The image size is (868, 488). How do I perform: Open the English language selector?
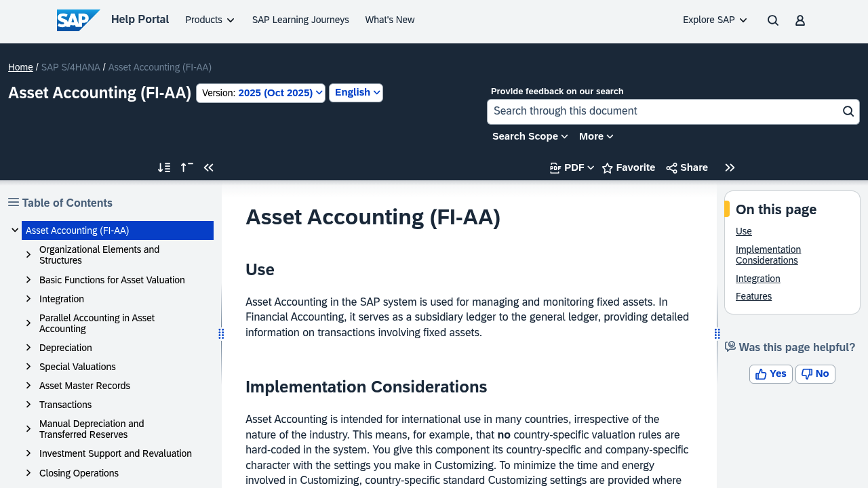pos(355,92)
